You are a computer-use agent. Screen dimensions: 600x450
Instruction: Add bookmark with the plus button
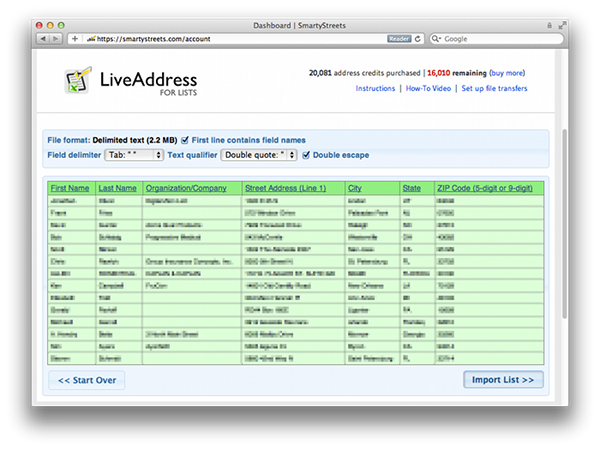click(75, 39)
